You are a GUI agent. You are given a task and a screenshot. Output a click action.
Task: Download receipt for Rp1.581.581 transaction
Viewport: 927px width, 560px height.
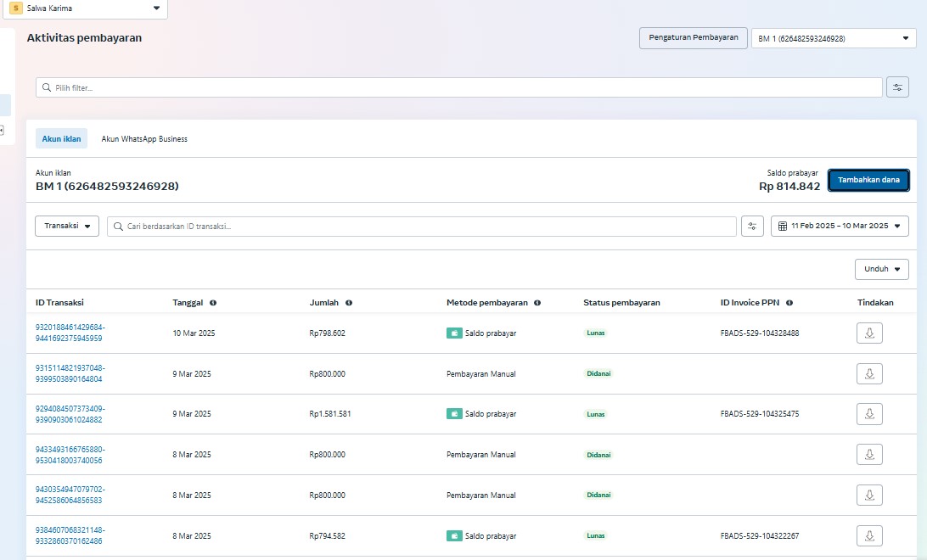(869, 414)
